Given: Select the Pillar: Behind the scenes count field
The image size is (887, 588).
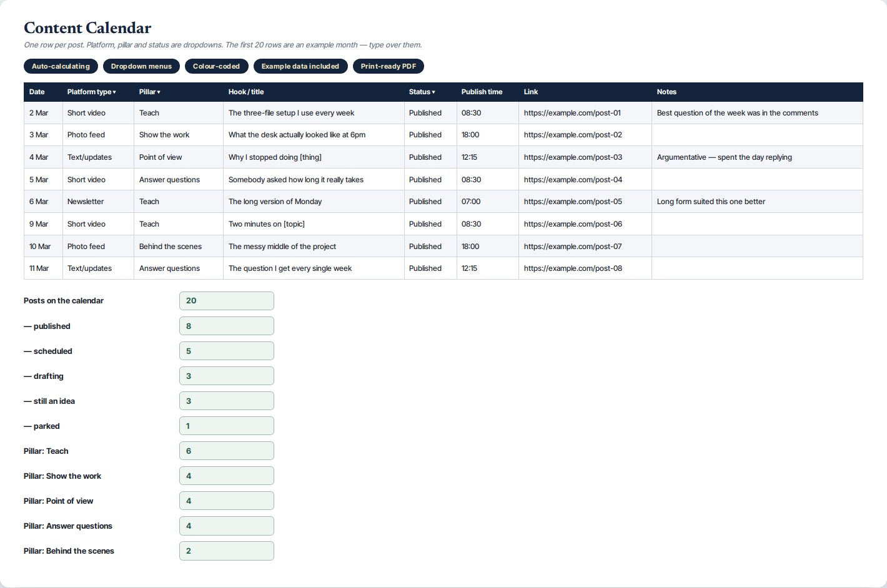Looking at the screenshot, I should [227, 551].
